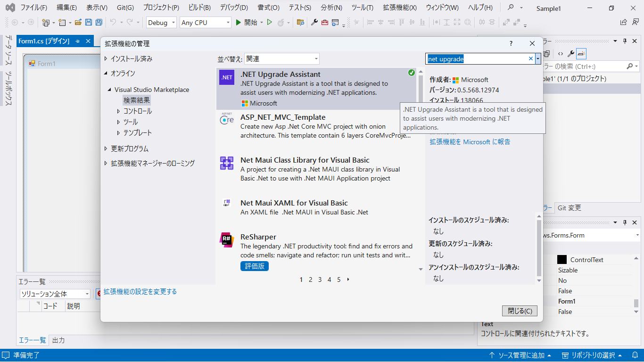Viewport: 644px width, 362px height.
Task: Click the green Start debugging play icon
Action: (239, 23)
